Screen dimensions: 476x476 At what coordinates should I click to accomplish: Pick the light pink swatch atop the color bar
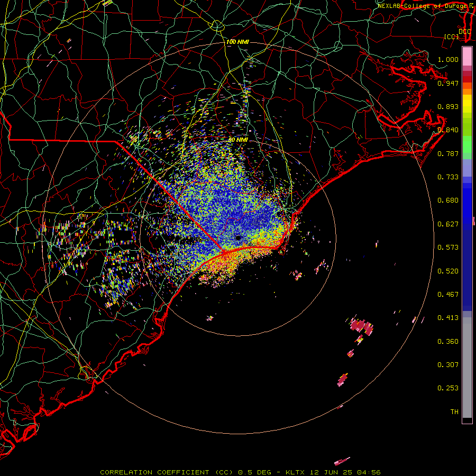pos(467,57)
